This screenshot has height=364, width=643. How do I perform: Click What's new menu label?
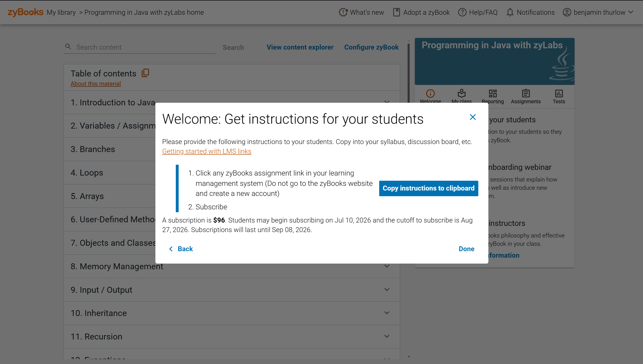tap(367, 12)
